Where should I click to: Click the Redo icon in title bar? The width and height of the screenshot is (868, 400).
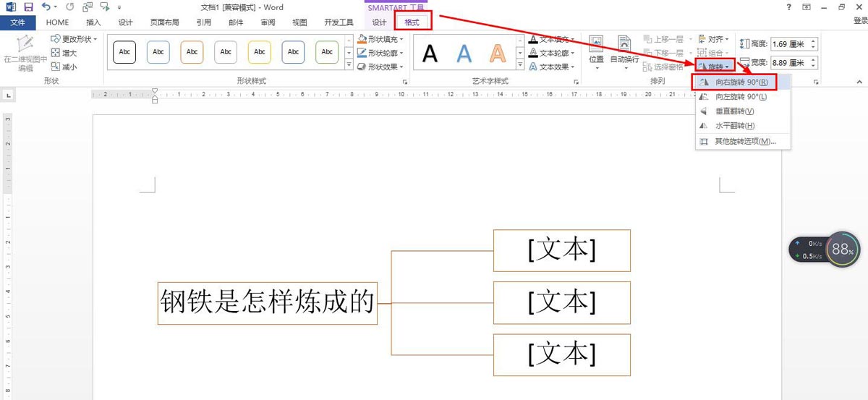coord(70,7)
